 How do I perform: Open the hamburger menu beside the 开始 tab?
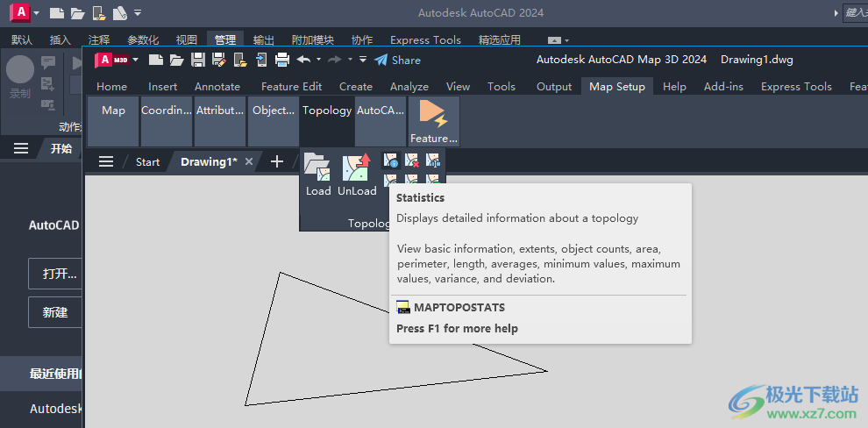tap(21, 148)
